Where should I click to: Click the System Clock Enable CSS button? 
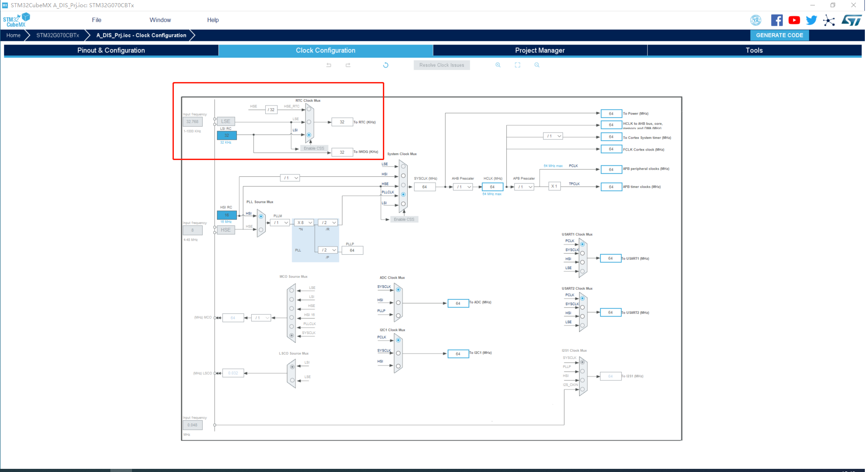coord(404,220)
